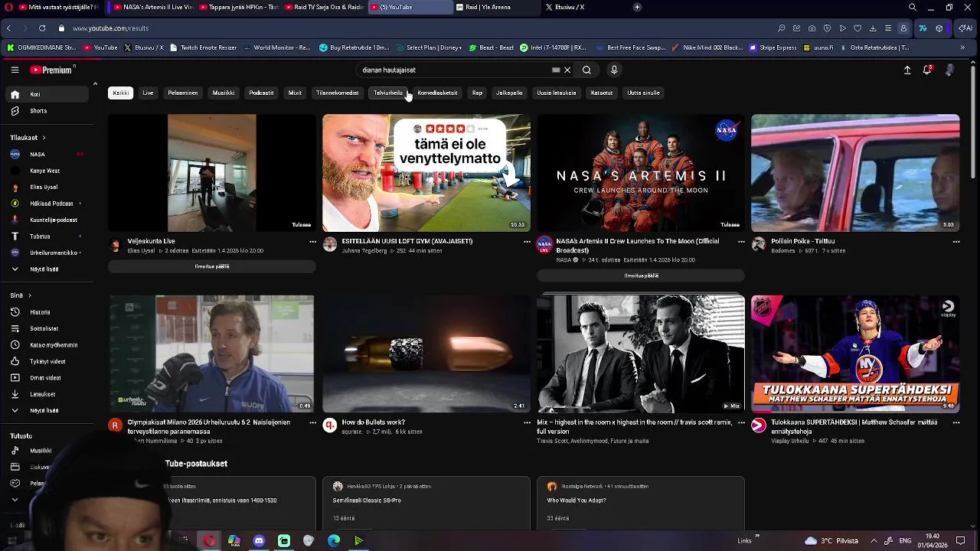Open Musiikki in Tutustu section
The image size is (980, 551).
click(x=48, y=451)
